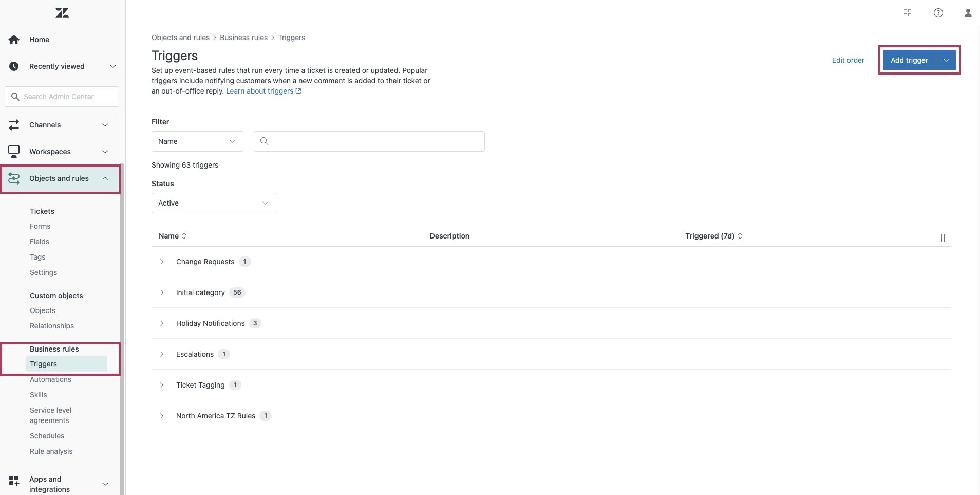This screenshot has width=980, height=495.
Task: Click the external link icon beside Learn about triggers
Action: point(298,91)
